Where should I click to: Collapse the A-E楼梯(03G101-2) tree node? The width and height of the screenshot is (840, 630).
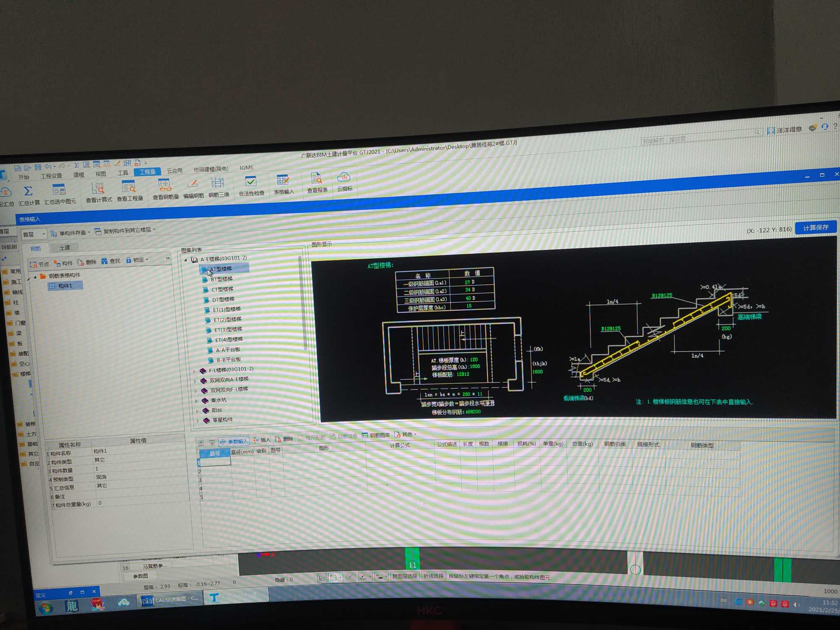coord(186,260)
